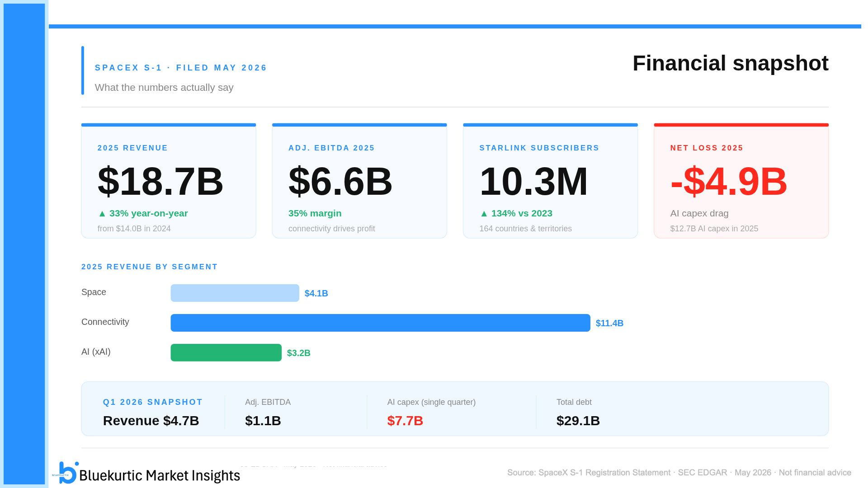Click '33% year-on-year' growth text

pyautogui.click(x=143, y=213)
